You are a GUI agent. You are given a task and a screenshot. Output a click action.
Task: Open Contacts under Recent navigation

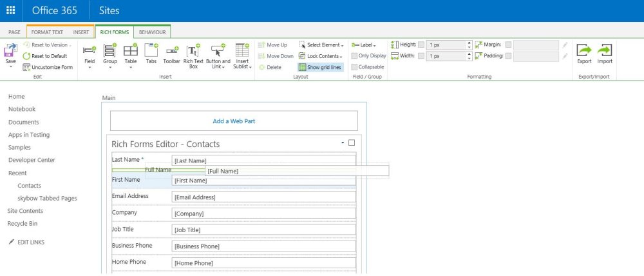point(29,186)
